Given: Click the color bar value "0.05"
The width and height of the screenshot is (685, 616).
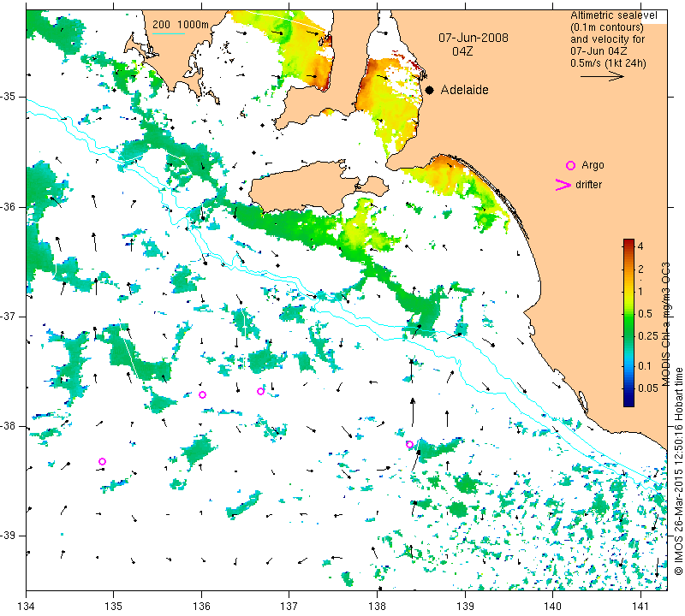Looking at the screenshot, I should tap(647, 388).
